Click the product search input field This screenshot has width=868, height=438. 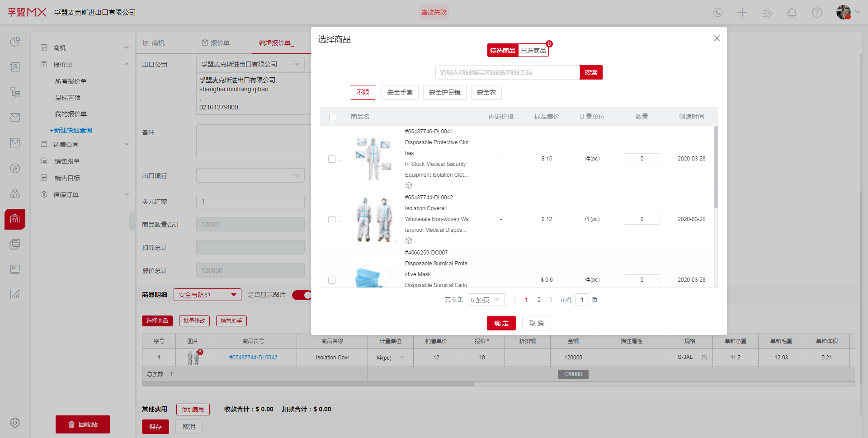pyautogui.click(x=507, y=72)
